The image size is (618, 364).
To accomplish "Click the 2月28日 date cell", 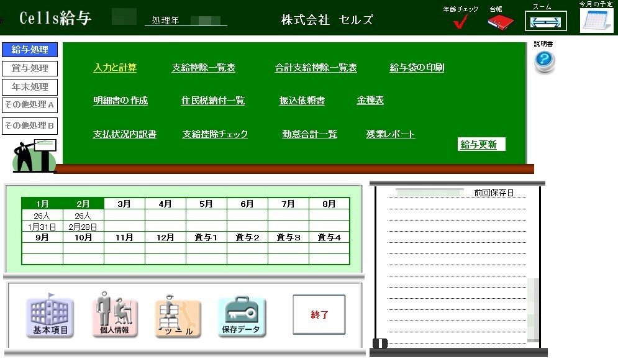I will click(x=83, y=227).
